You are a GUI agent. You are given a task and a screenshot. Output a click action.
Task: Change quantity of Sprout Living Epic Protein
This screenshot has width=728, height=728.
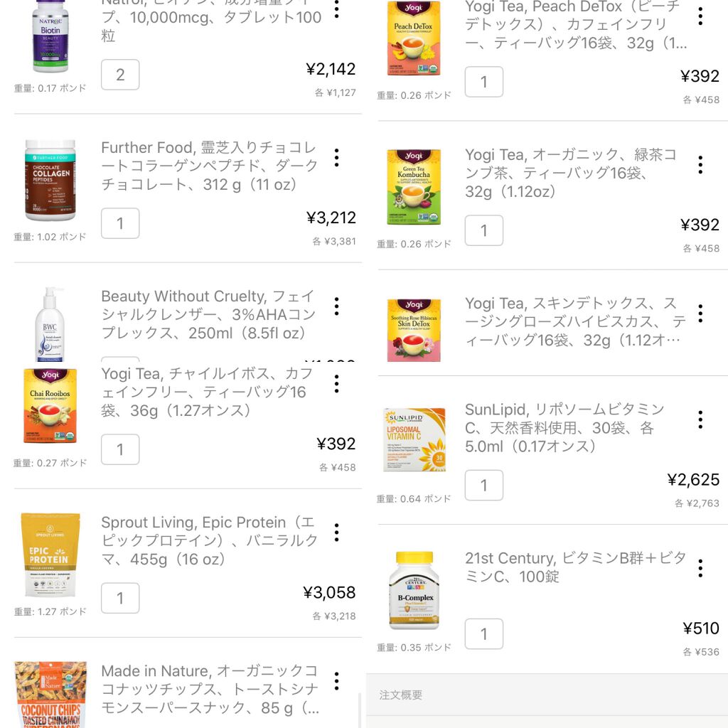(x=120, y=598)
